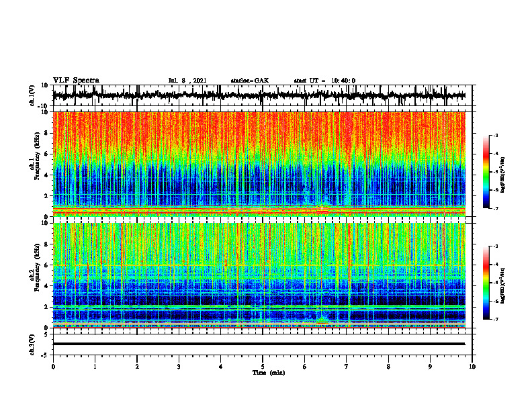The image size is (532, 411).
Task: Click time axis tick label 6
Action: click(x=305, y=367)
